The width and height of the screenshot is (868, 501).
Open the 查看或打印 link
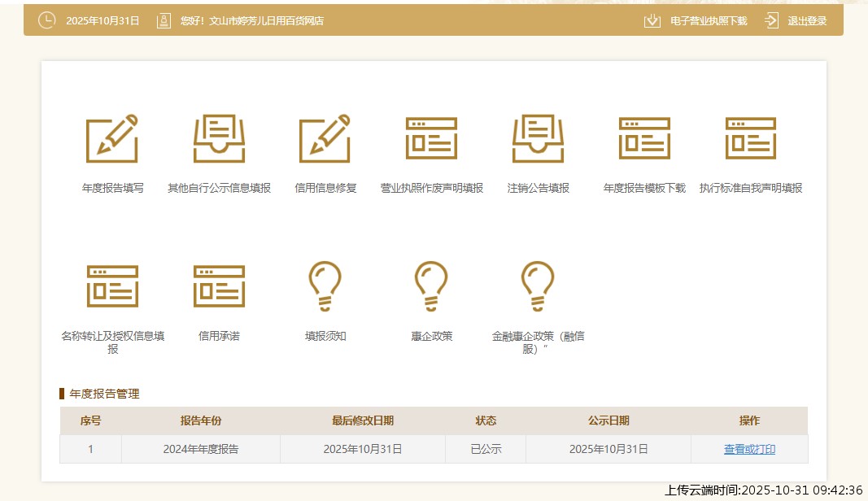pos(749,449)
